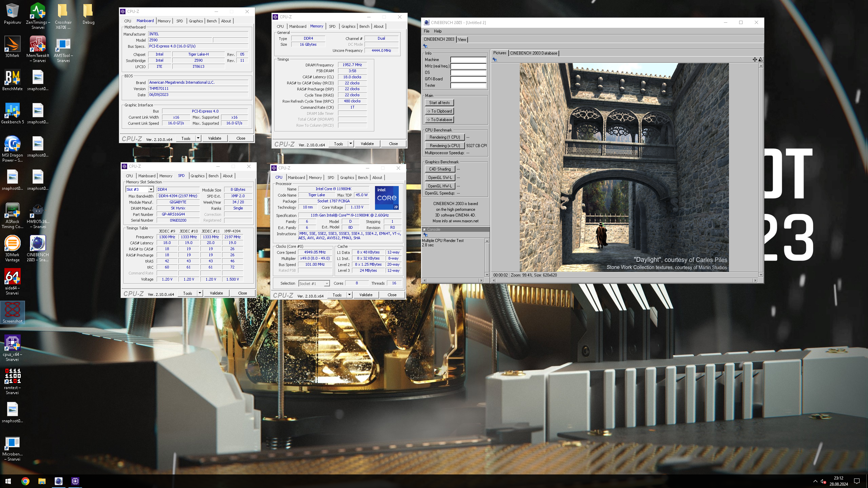
Task: Click the taskbar volume icon
Action: (823, 481)
